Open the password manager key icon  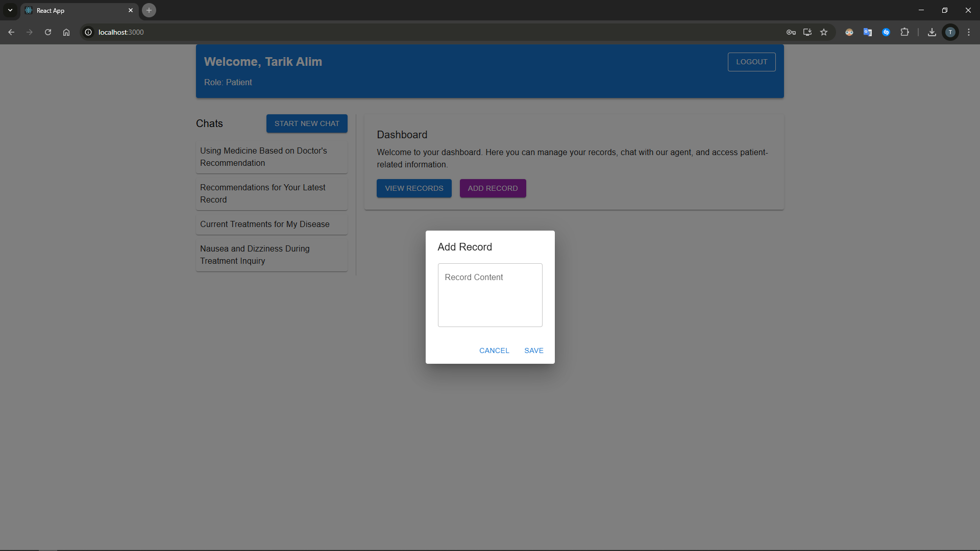[791, 32]
